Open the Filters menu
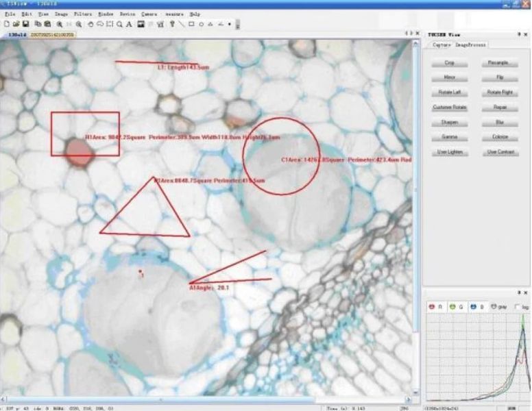Image resolution: width=532 pixels, height=411 pixels. tap(83, 14)
